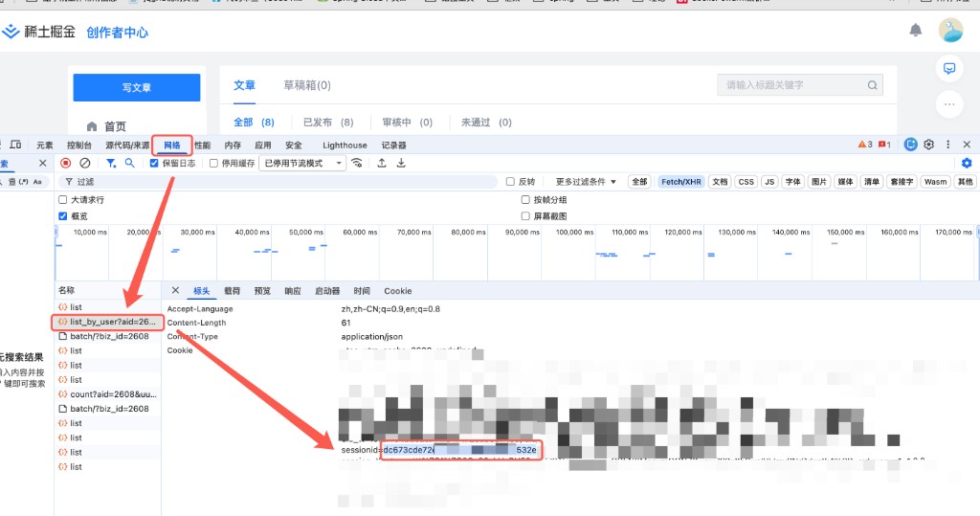
Task: Open the user avatar menu
Action: pyautogui.click(x=950, y=30)
